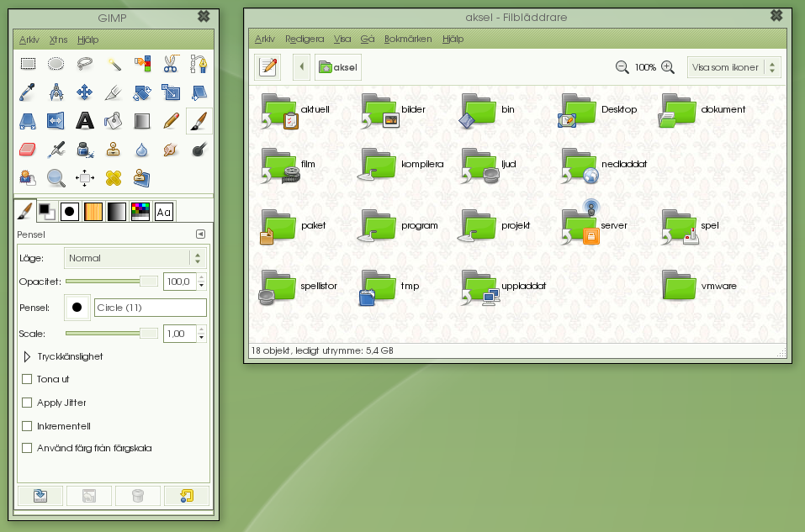Select the Ellipse Select tool
The width and height of the screenshot is (805, 532).
(x=56, y=64)
